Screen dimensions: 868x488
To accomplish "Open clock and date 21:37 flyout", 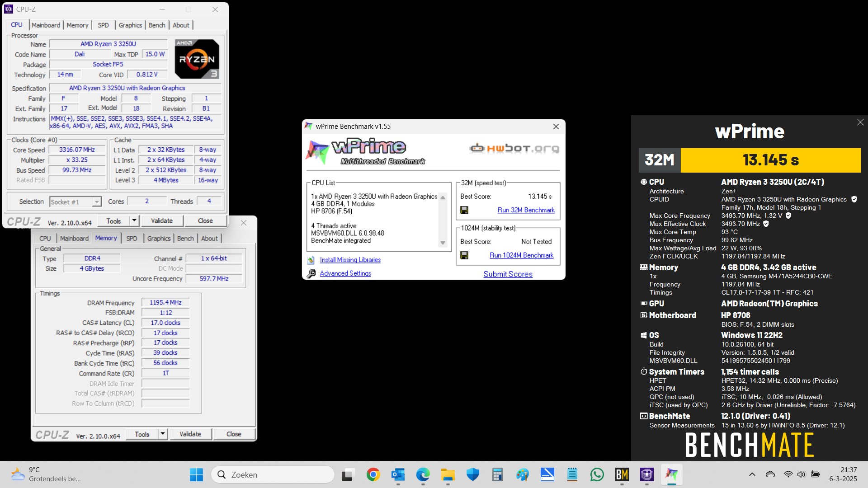I will click(x=843, y=474).
